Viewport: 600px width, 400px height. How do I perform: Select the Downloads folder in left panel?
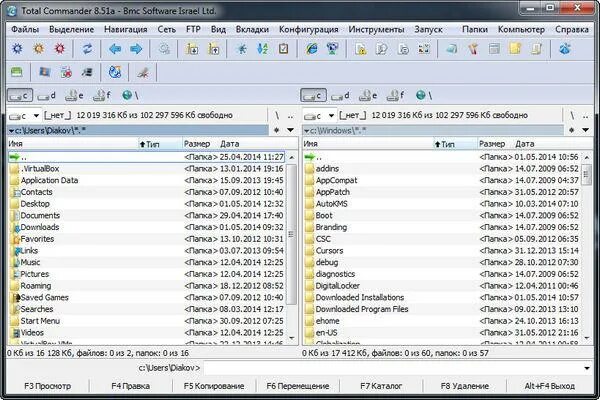click(146, 227)
